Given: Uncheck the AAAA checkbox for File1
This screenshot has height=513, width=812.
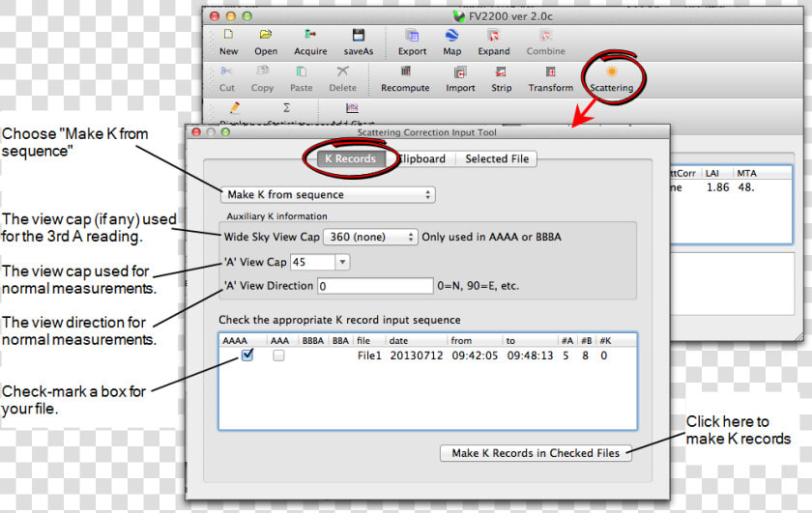Looking at the screenshot, I should pyautogui.click(x=247, y=356).
